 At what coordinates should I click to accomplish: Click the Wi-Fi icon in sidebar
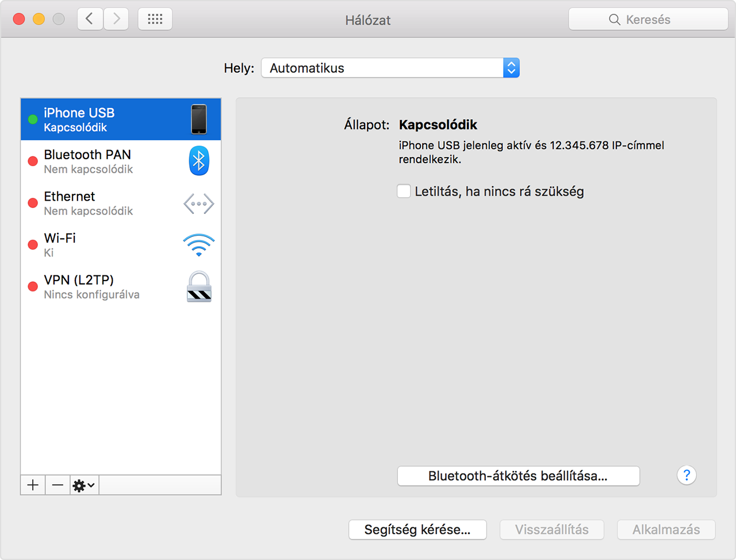tap(199, 244)
